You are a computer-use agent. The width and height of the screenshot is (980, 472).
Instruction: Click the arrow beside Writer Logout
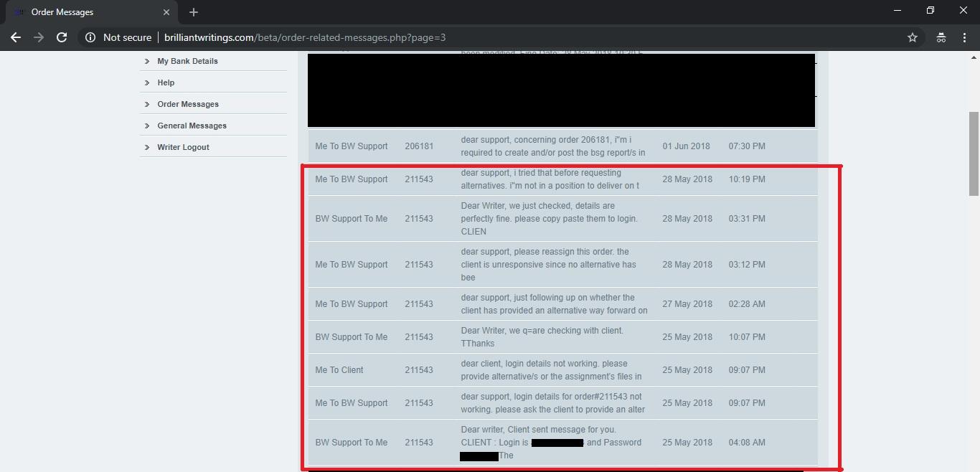point(147,147)
